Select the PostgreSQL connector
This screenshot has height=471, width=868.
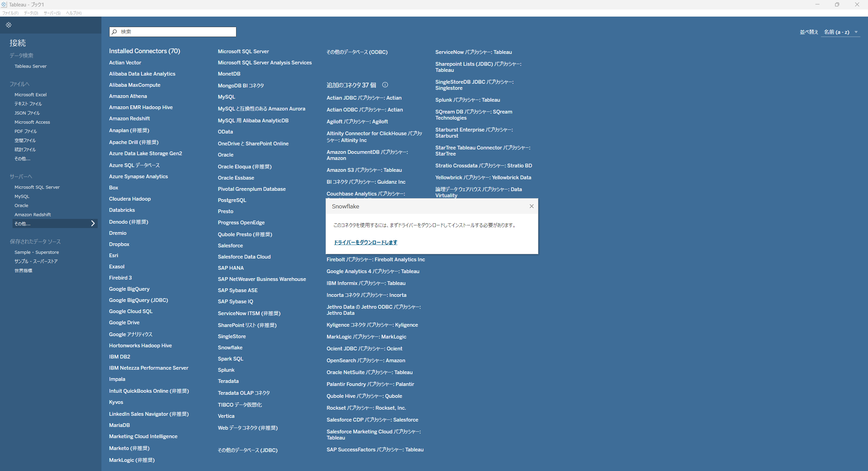click(232, 200)
